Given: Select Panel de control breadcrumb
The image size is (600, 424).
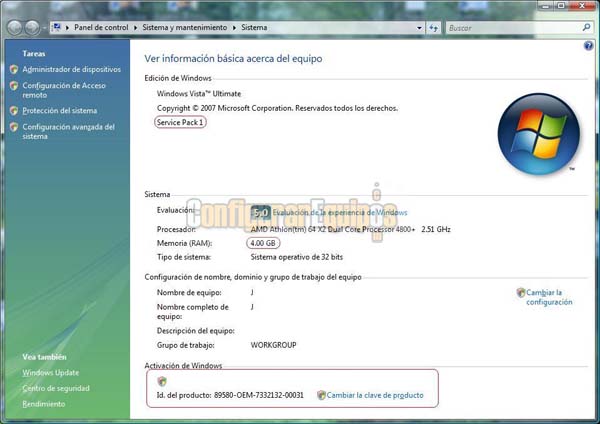Looking at the screenshot, I should (101, 28).
